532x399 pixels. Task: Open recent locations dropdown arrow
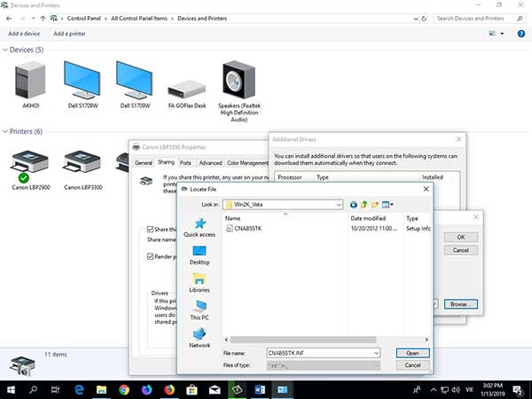click(34, 19)
